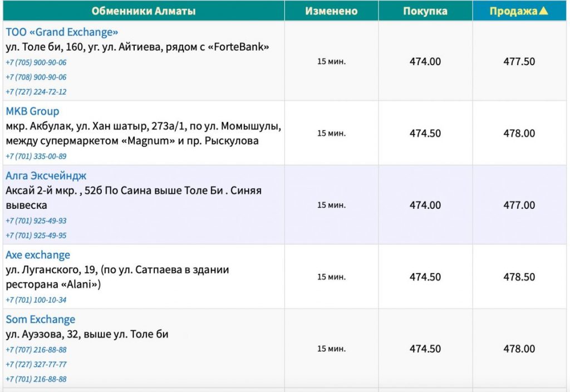This screenshot has height=392, width=570.
Task: Click the 15 мин. cell for MKB Group
Action: coord(331,134)
